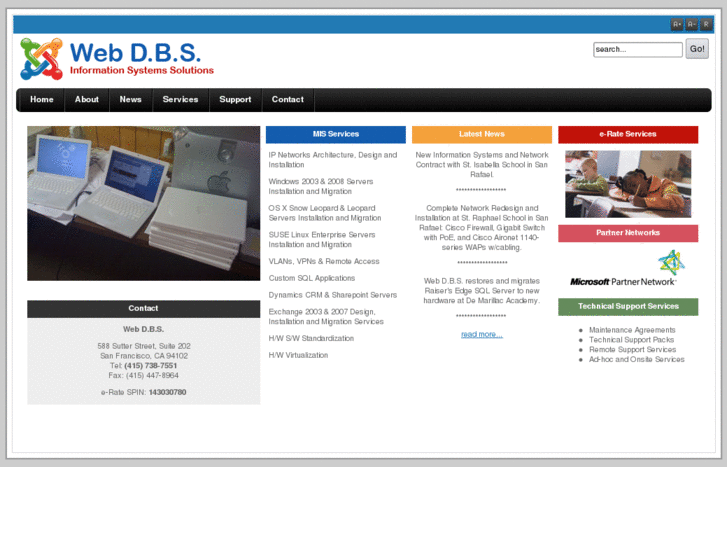Viewport: 727px width, 545px height.
Task: Open the About menu item
Action: [x=87, y=100]
